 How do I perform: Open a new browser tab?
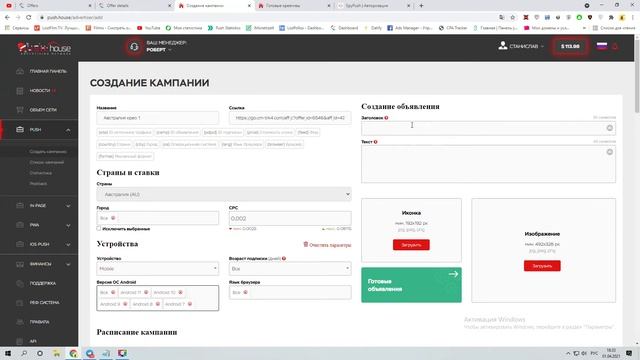point(421,6)
